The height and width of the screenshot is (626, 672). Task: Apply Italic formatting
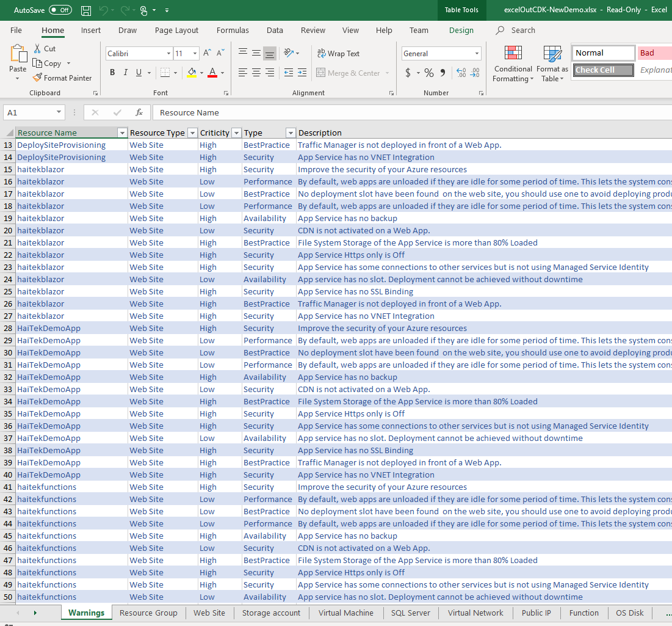pos(126,73)
